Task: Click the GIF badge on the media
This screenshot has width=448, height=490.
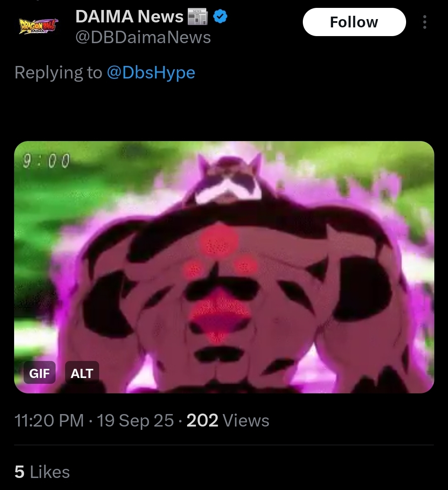Action: click(x=39, y=373)
